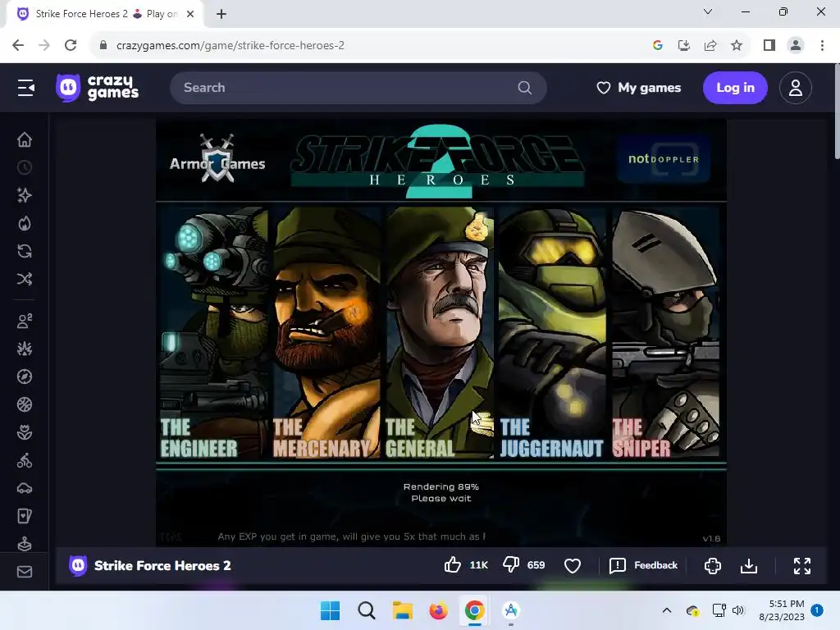Open File Explorer from taskbar
The width and height of the screenshot is (840, 630).
click(402, 610)
